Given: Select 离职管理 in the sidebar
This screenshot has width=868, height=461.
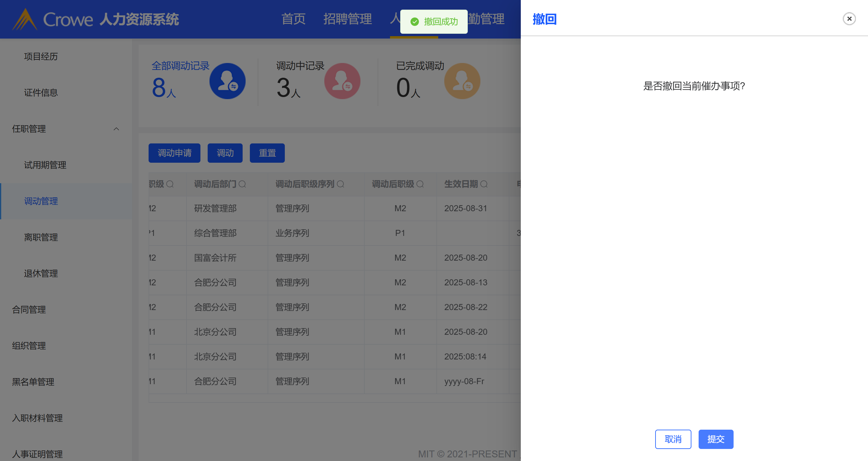Looking at the screenshot, I should [41, 237].
